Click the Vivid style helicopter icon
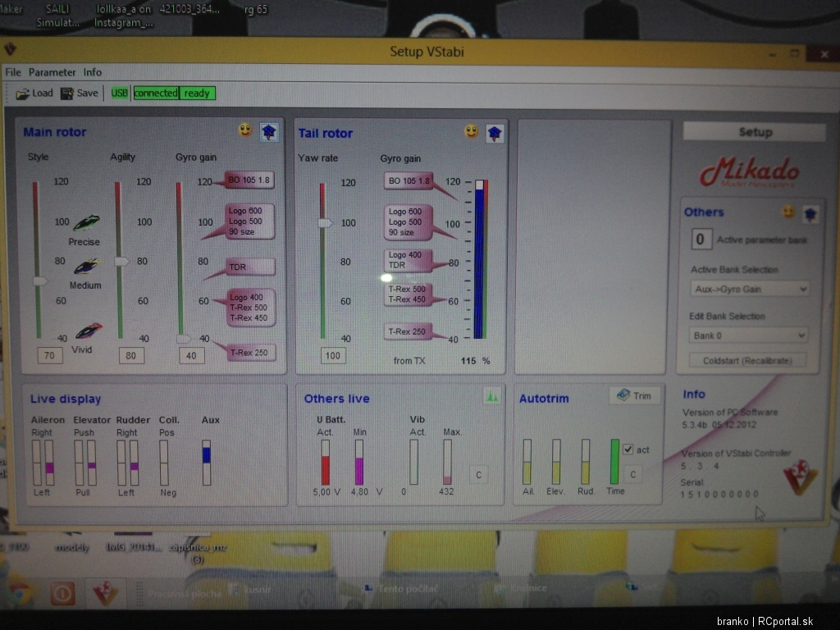The image size is (840, 630). coord(89,331)
